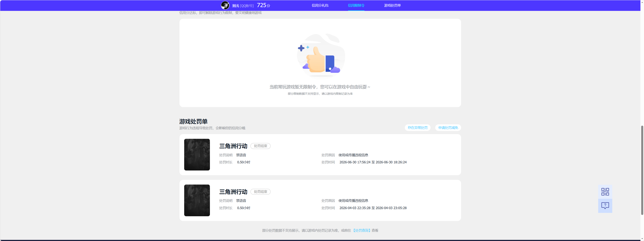Click the 725分 credit score
644x241 pixels.
coord(263,5)
